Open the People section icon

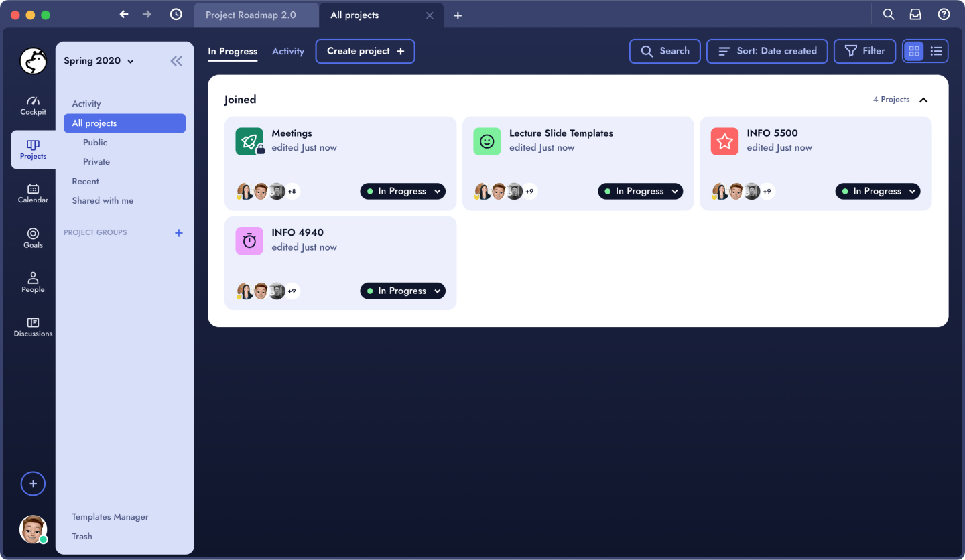(x=33, y=277)
